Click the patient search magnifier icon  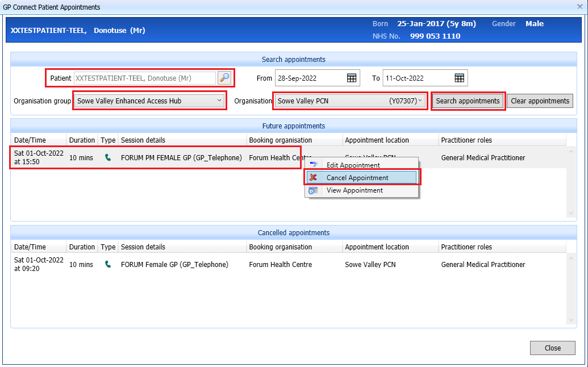point(224,78)
